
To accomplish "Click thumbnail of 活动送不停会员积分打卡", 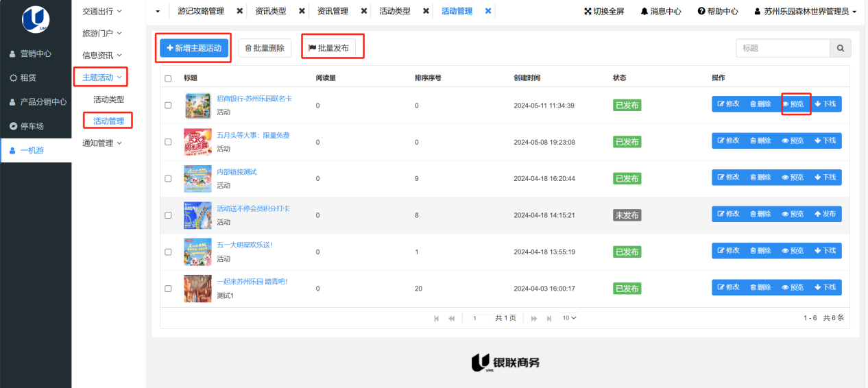I will [197, 215].
